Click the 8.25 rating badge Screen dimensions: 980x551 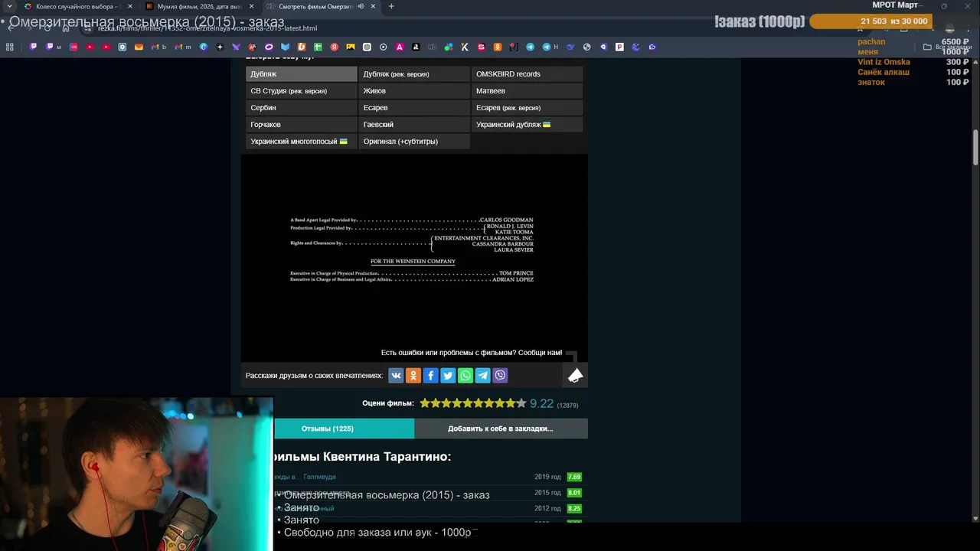click(x=574, y=508)
